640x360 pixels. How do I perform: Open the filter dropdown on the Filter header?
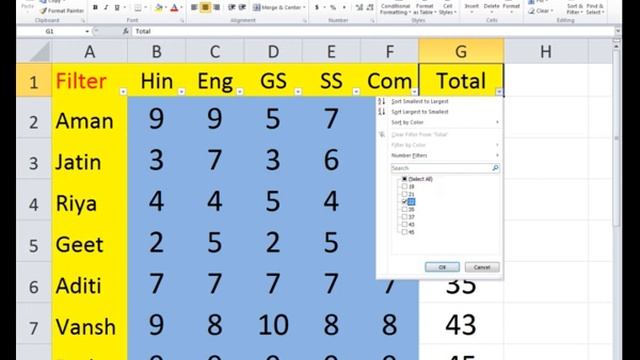point(123,92)
